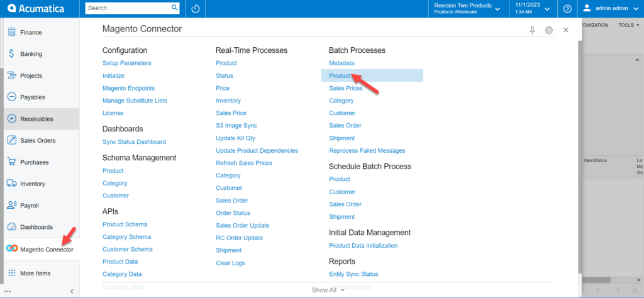
Task: Open Shipment under Schedule Batch Process
Action: (341, 217)
